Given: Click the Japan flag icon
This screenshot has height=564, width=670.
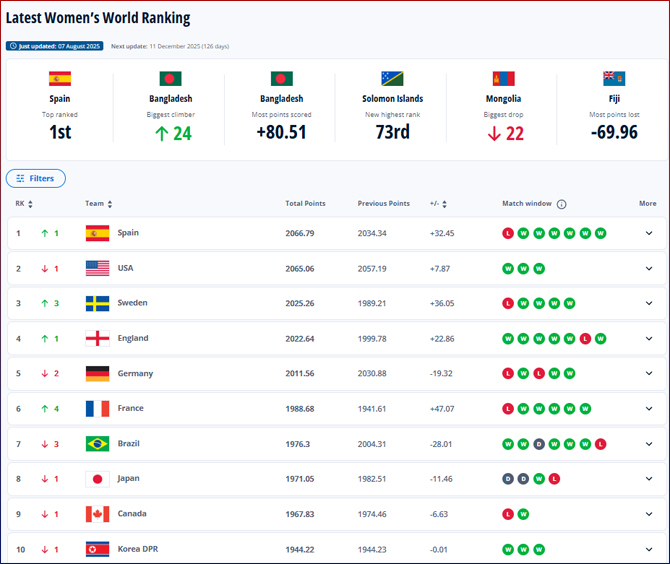Looking at the screenshot, I should (97, 478).
